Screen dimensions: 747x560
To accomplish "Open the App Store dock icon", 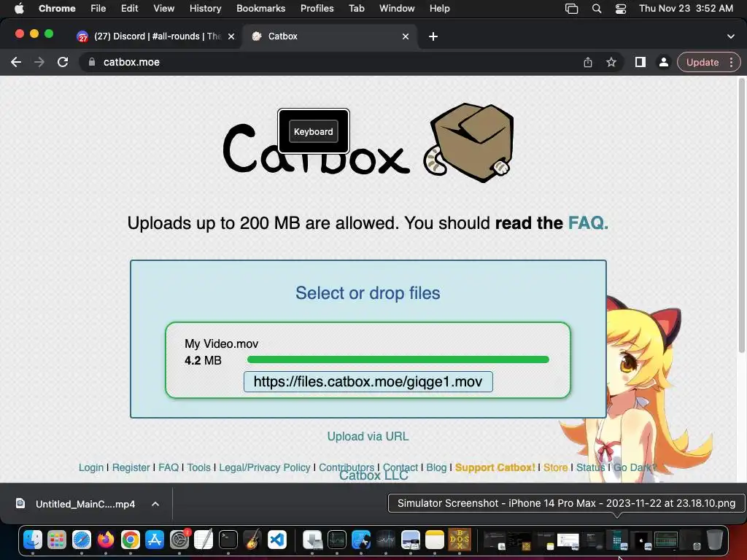I will [x=155, y=540].
